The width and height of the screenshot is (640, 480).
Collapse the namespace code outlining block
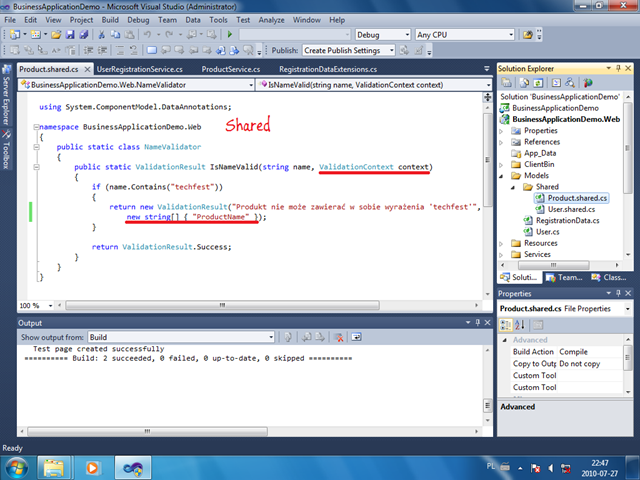(36, 127)
